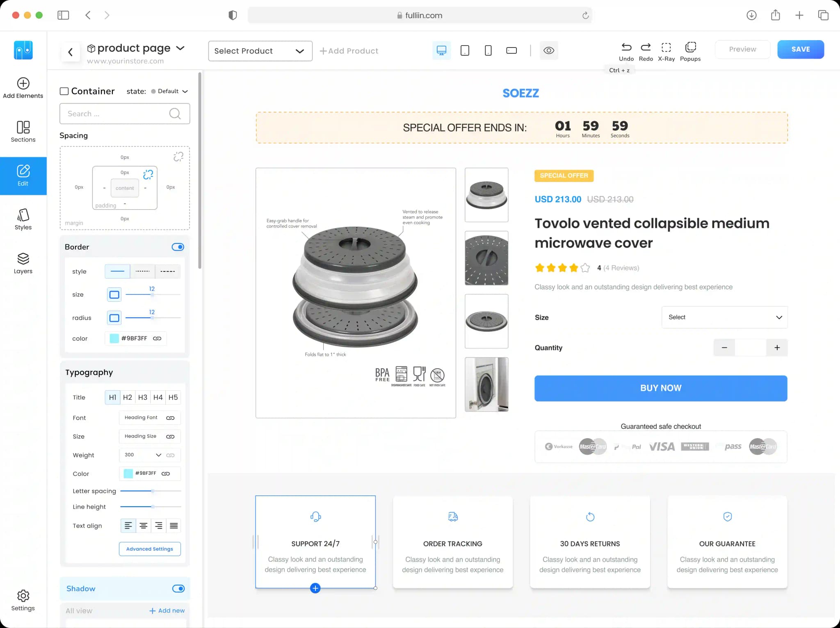840x628 pixels.
Task: Click Add new shadow
Action: click(167, 610)
